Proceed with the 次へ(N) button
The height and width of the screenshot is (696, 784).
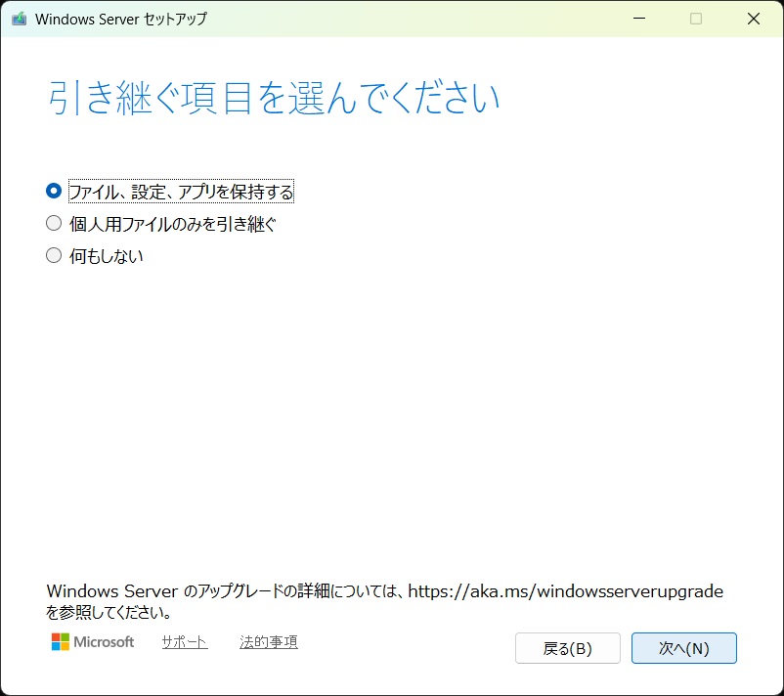pos(683,648)
